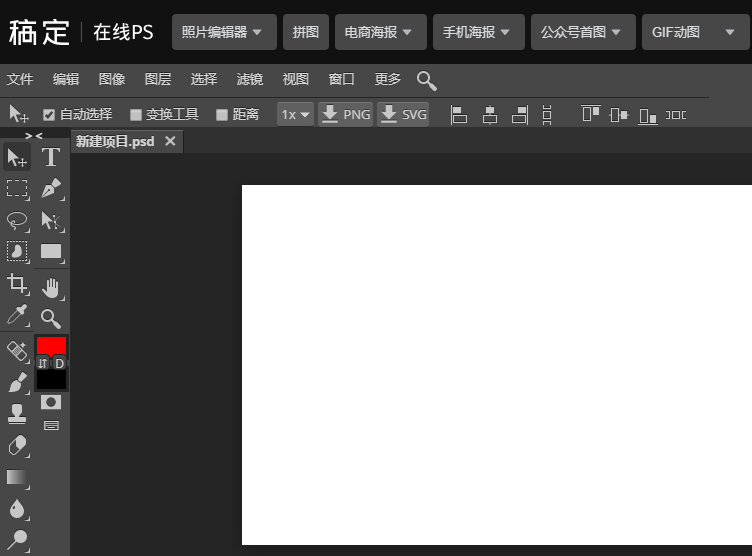This screenshot has width=752, height=556.
Task: Align vertical centers
Action: tap(619, 115)
